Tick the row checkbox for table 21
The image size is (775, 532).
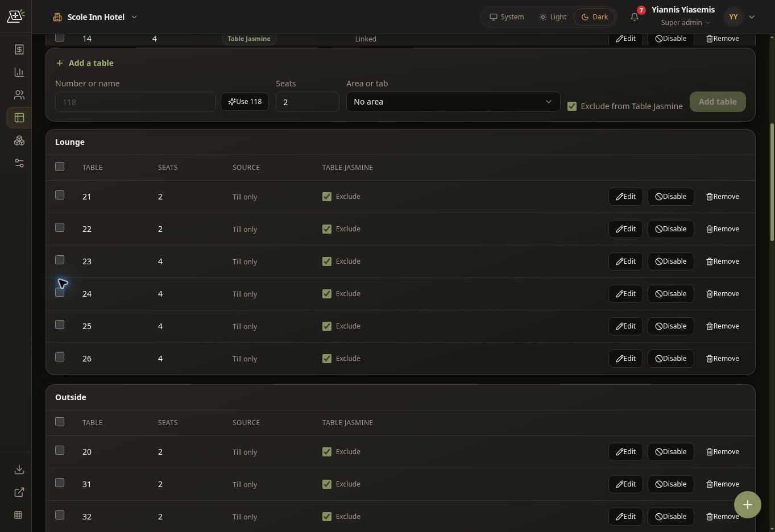[x=60, y=195]
